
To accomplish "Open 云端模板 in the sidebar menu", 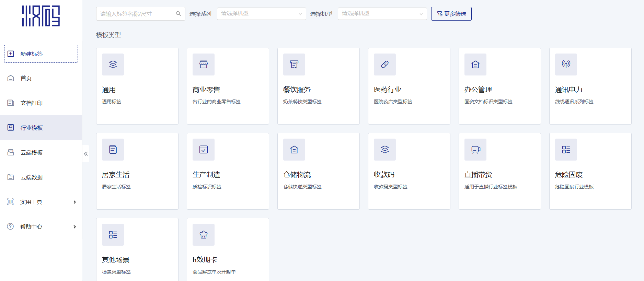I will point(41,152).
